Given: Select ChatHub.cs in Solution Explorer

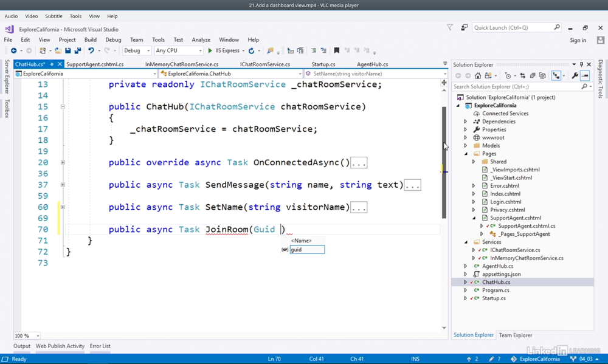Looking at the screenshot, I should point(496,282).
